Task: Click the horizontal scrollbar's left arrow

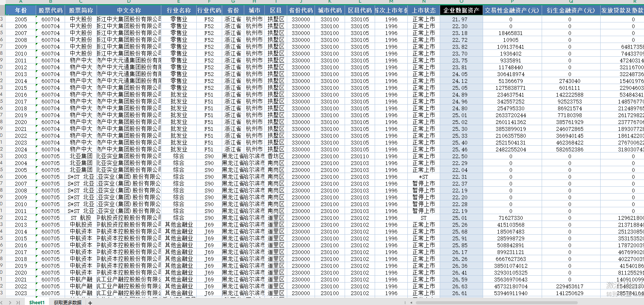Action: point(411,303)
